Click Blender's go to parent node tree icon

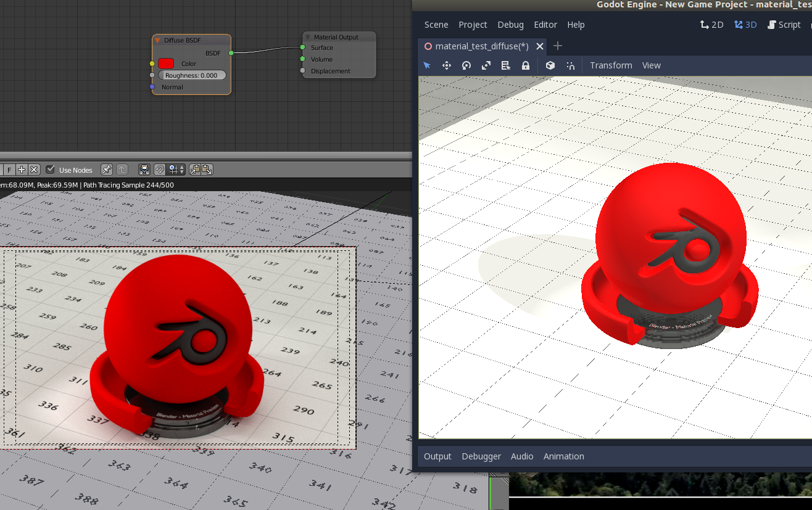pyautogui.click(x=122, y=170)
